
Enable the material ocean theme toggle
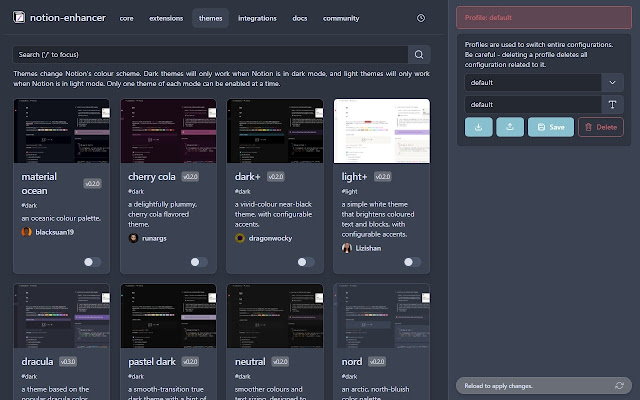pyautogui.click(x=93, y=262)
